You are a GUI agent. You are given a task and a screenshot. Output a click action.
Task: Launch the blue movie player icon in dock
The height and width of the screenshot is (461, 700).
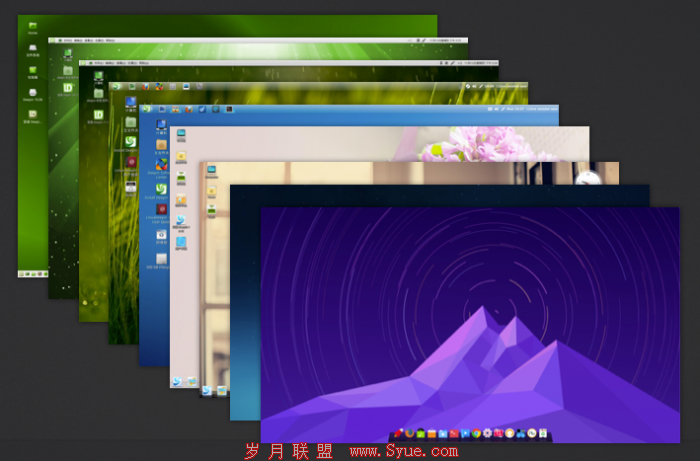[465, 433]
